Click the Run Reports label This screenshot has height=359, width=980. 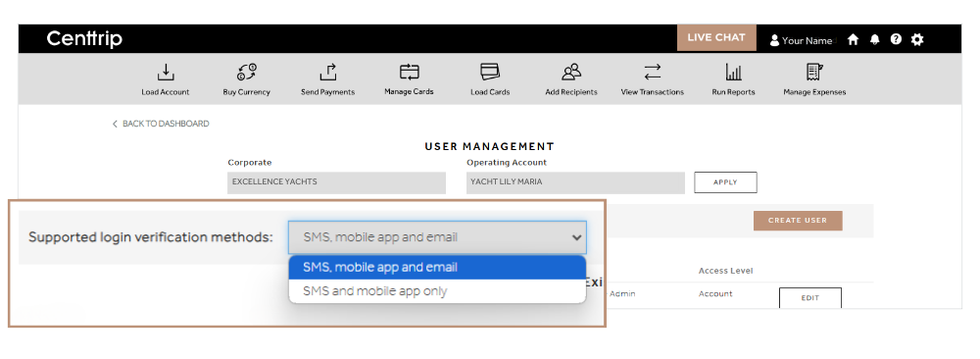(733, 92)
